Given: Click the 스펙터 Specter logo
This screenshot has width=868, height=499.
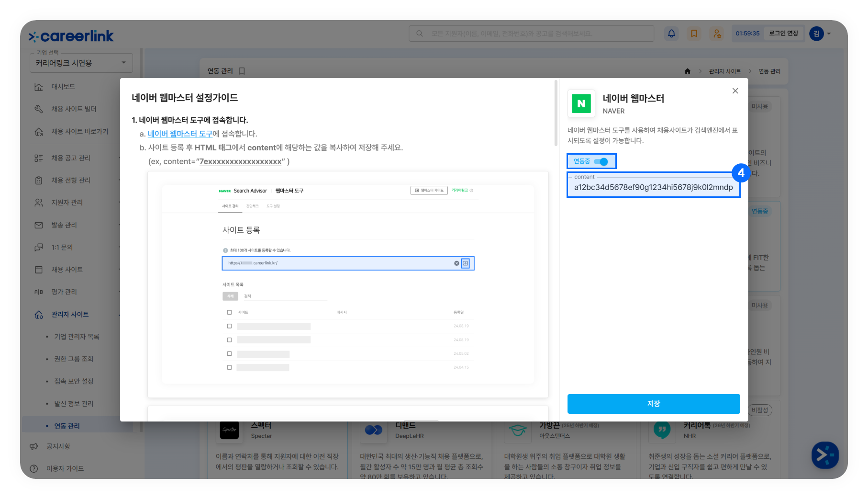Looking at the screenshot, I should [x=230, y=430].
